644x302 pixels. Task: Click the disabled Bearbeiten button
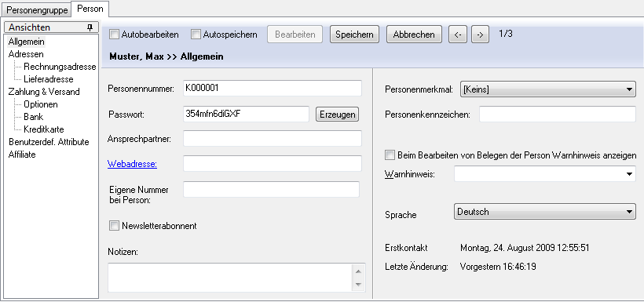[x=295, y=35]
